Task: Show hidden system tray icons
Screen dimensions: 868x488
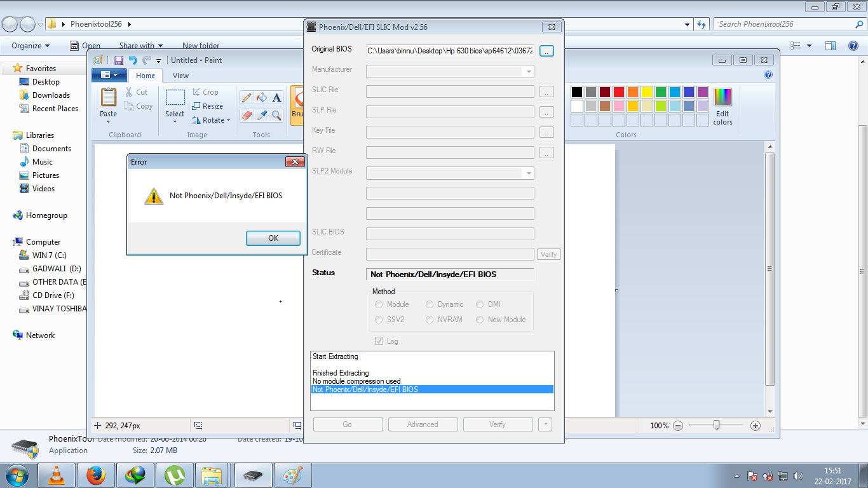Action: coord(736,476)
